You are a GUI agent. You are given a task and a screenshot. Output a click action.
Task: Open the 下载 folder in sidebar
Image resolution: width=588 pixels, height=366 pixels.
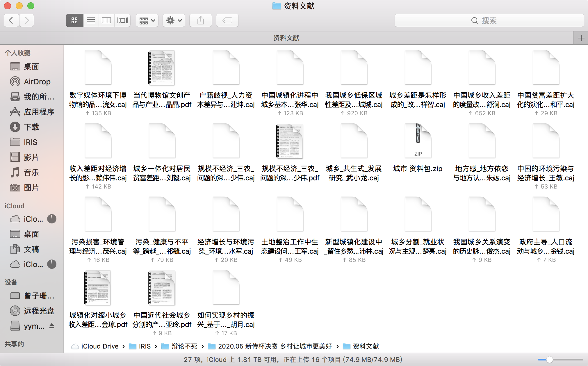[x=31, y=127]
